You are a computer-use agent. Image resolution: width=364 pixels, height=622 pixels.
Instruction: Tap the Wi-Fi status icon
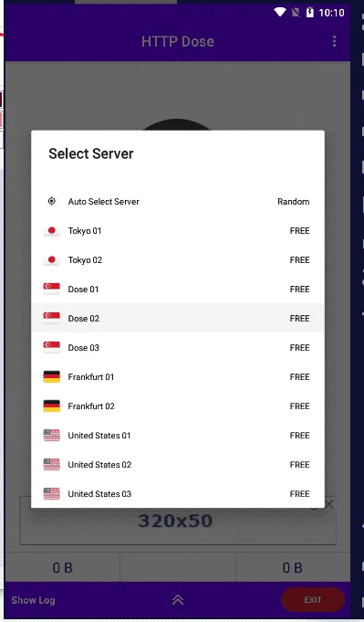[280, 12]
